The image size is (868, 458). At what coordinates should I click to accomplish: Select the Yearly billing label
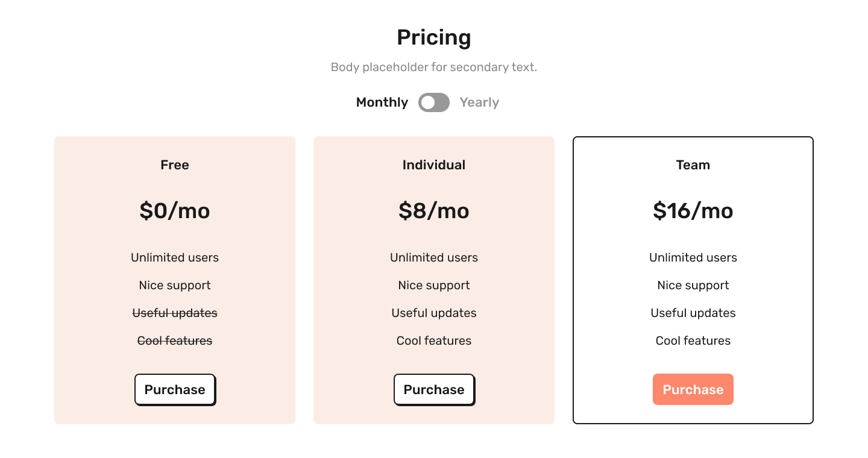[x=479, y=102]
